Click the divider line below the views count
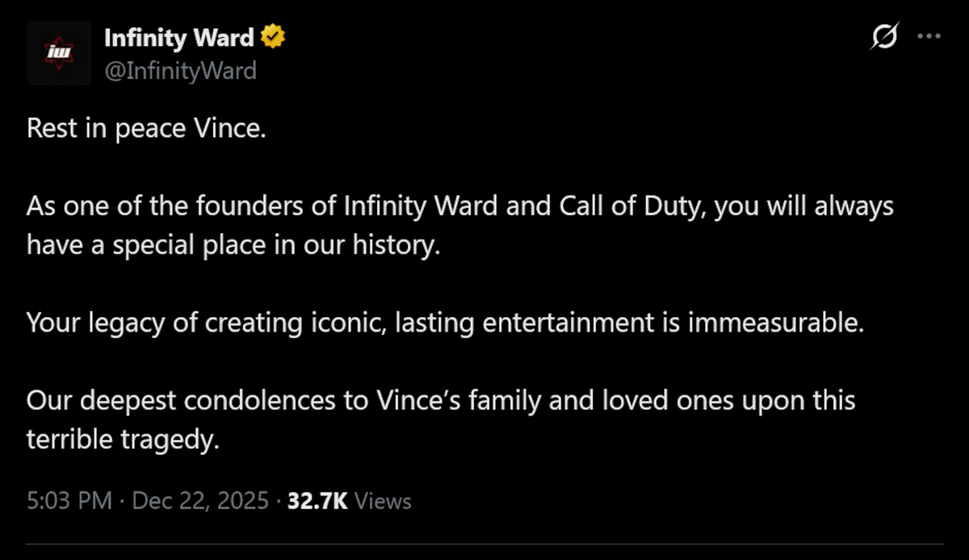 pos(484,545)
